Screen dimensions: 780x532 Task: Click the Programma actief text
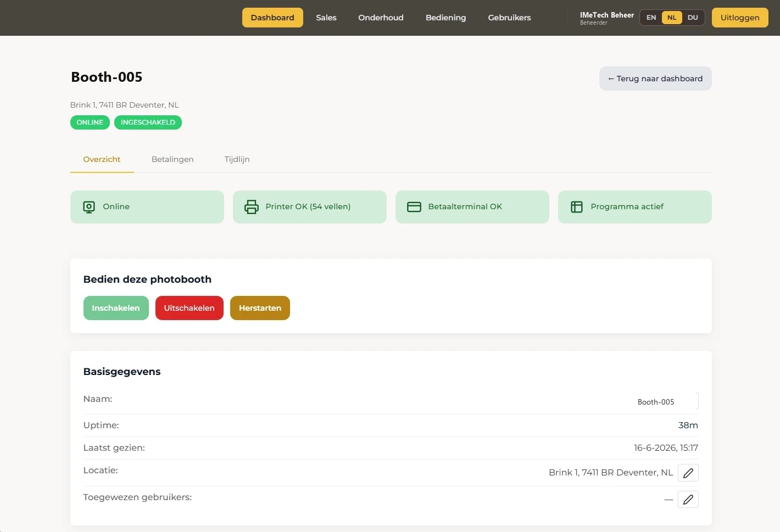click(627, 207)
